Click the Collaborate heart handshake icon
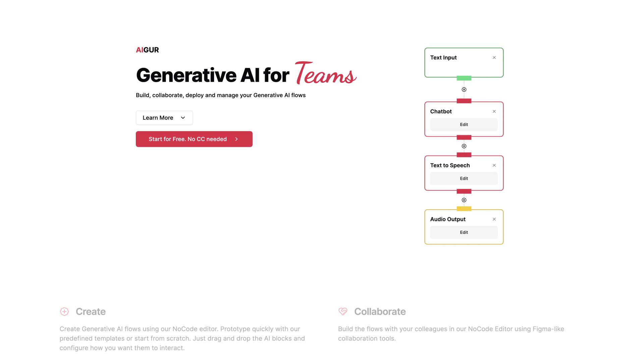 [343, 312]
